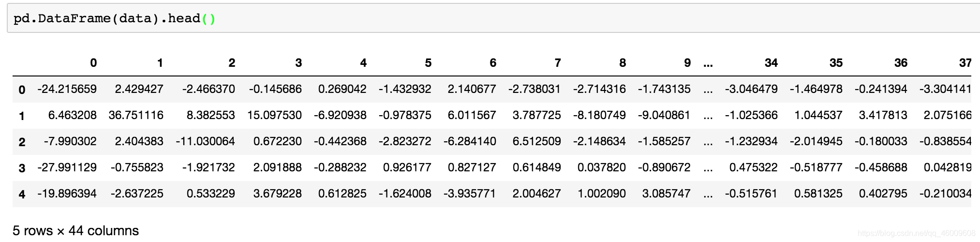Click cell value -24.215659
The width and height of the screenshot is (980, 242).
67,89
